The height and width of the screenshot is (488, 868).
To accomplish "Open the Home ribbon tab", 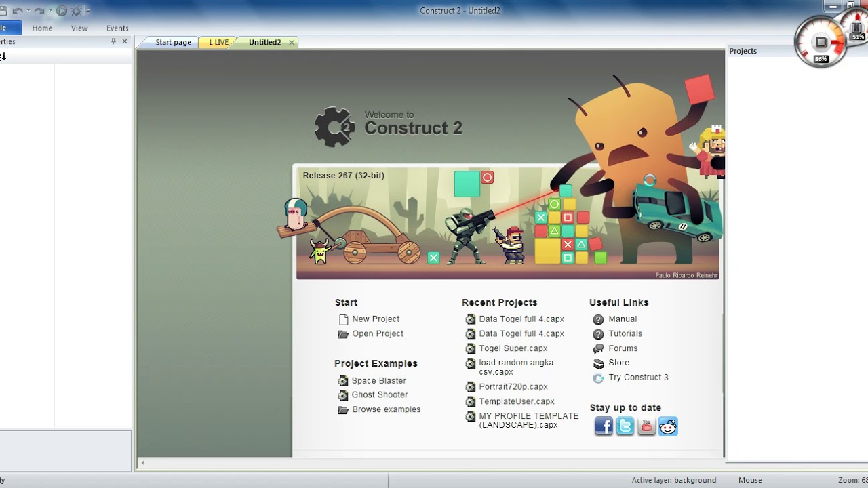I will 42,28.
